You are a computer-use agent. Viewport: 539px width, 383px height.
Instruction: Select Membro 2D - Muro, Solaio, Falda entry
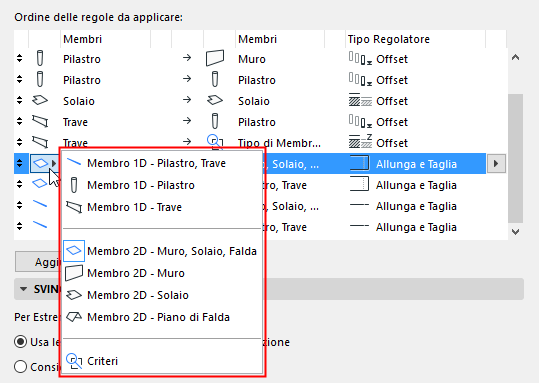(161, 251)
